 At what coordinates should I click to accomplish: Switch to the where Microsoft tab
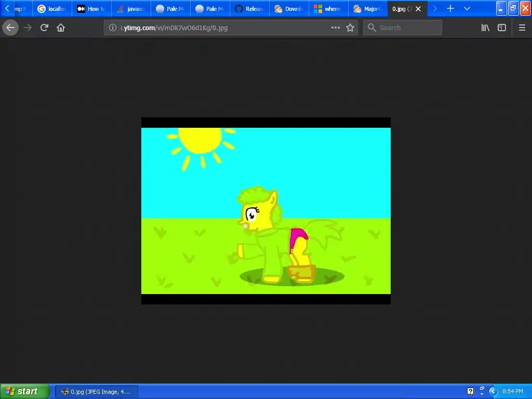[328, 9]
